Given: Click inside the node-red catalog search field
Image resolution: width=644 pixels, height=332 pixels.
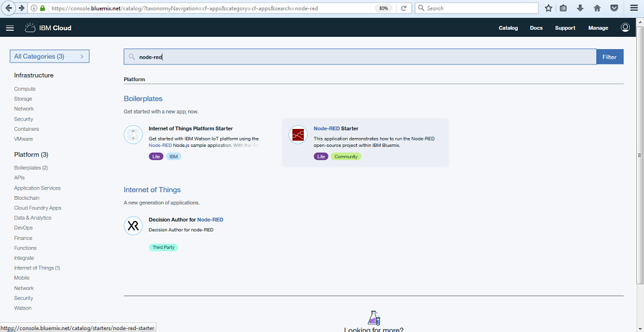Looking at the screenshot, I should click(x=360, y=57).
